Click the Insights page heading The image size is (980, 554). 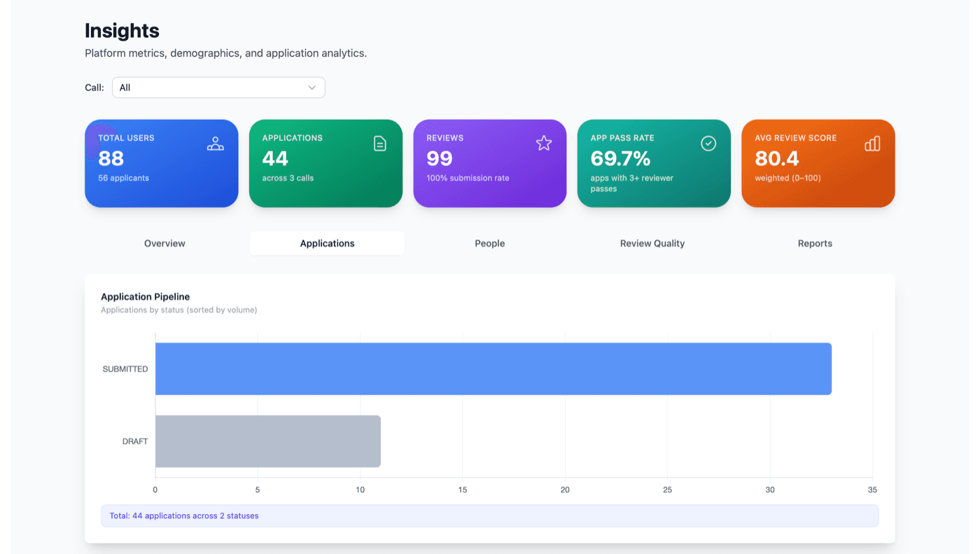122,31
